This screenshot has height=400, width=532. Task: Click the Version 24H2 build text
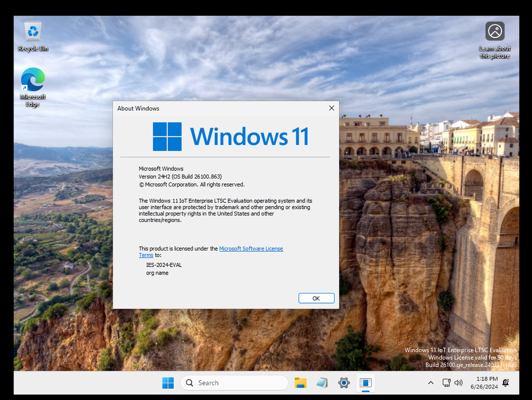[x=180, y=176]
